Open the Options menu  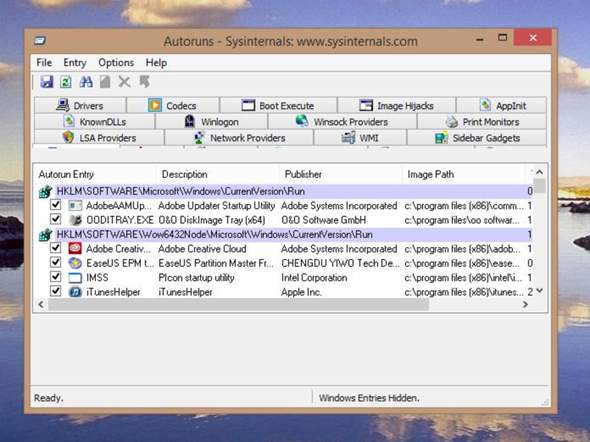click(116, 62)
